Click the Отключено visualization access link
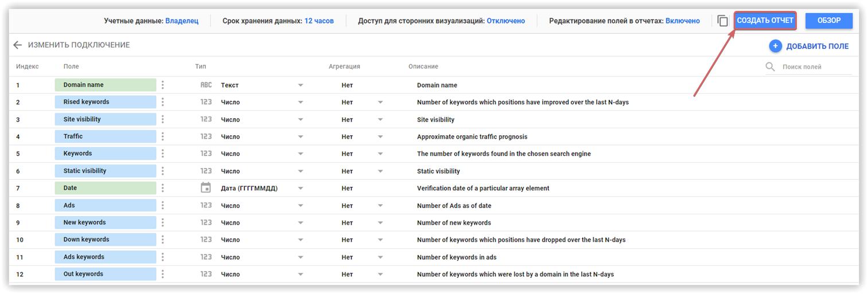This screenshot has width=868, height=294. [506, 21]
